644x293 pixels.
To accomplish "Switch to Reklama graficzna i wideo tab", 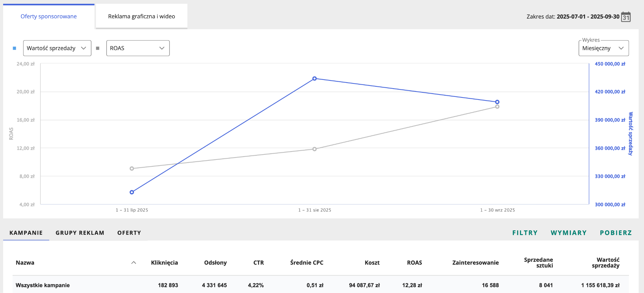I will coord(142,16).
